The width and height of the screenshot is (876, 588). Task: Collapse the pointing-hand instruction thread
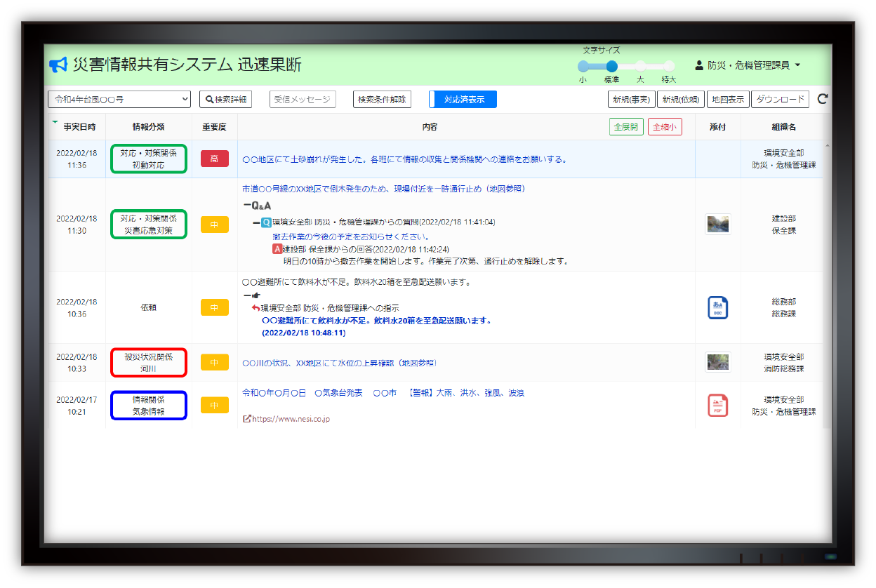tap(246, 295)
